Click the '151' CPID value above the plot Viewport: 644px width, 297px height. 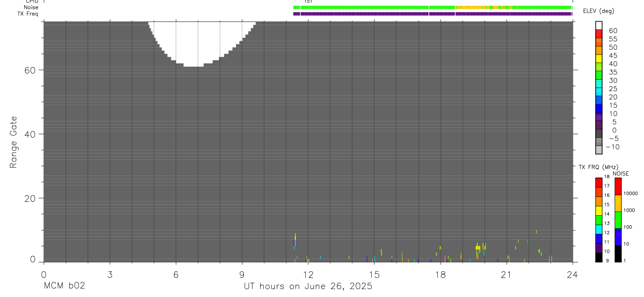[x=308, y=2]
